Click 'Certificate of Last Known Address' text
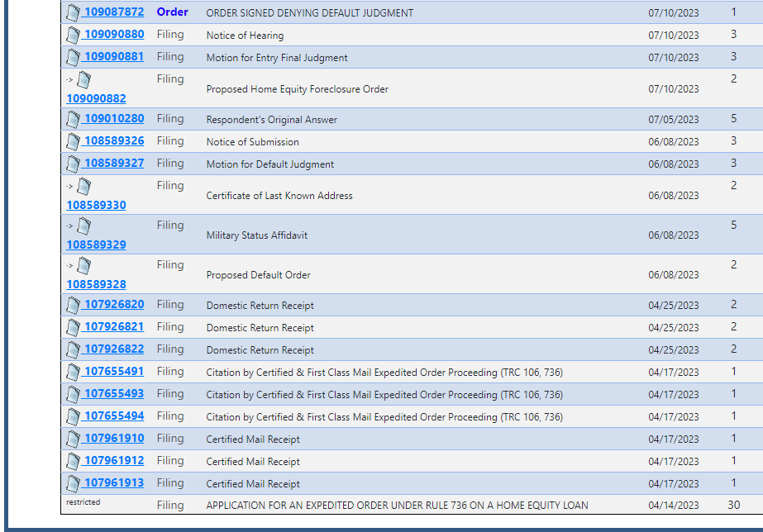 point(279,196)
